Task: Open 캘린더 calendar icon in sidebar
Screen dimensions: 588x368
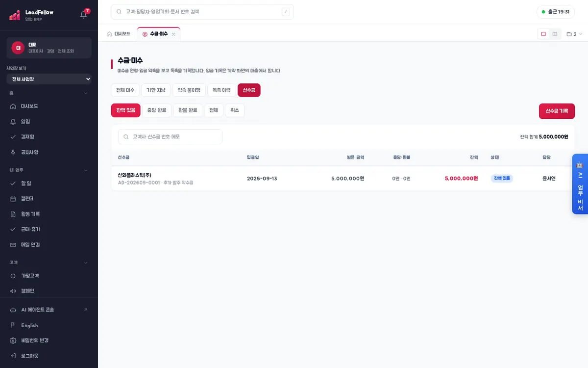Action: [x=13, y=199]
